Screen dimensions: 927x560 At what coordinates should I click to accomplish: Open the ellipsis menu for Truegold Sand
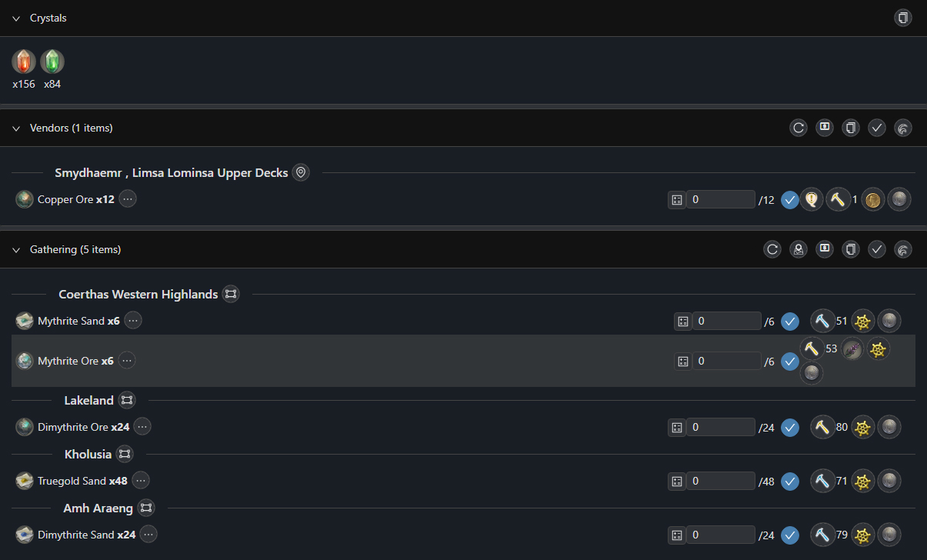coord(140,480)
